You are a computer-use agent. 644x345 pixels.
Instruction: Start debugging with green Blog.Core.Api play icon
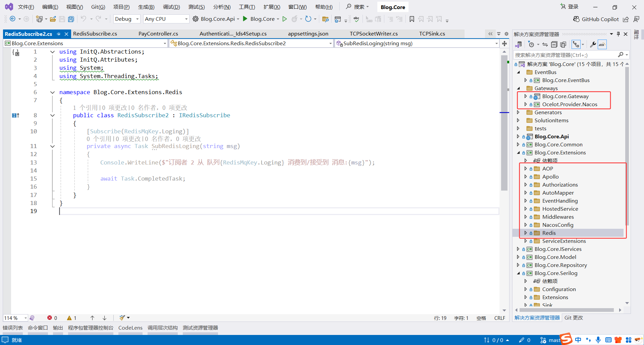pyautogui.click(x=245, y=19)
